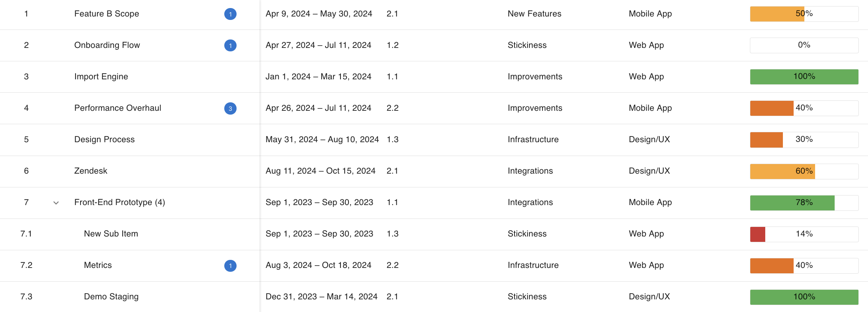Open the Zendesk item
The image size is (868, 312).
[90, 171]
